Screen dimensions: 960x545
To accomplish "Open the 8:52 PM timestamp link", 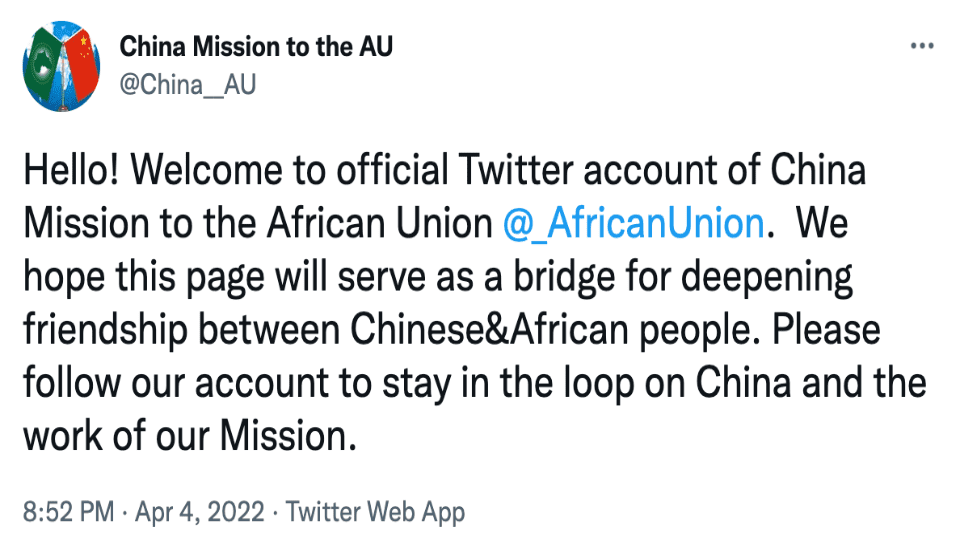I will [69, 511].
